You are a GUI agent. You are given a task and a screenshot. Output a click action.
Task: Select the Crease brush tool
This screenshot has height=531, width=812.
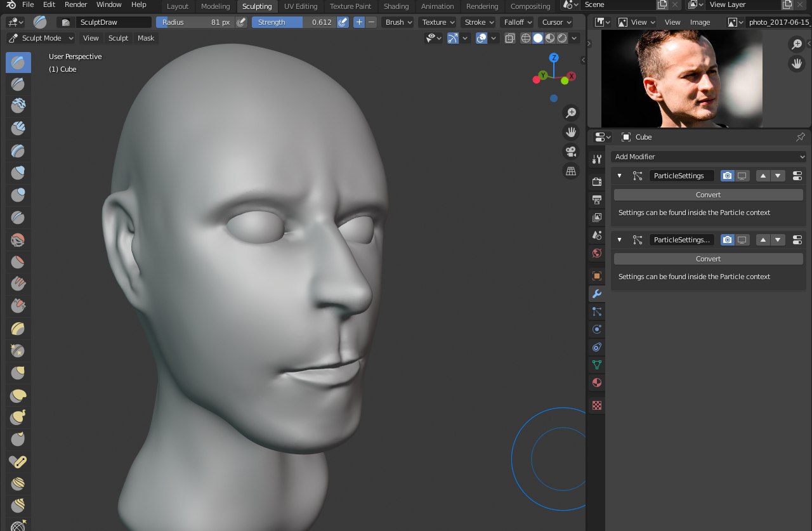(18, 217)
